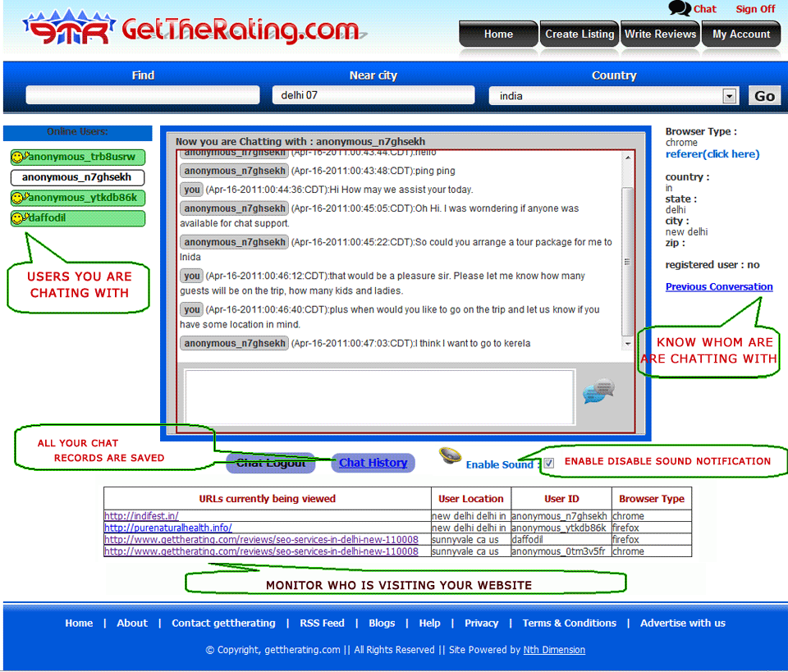Click smiley icon beside anonymous_trb8usrw
The width and height of the screenshot is (788, 672).
click(19, 157)
